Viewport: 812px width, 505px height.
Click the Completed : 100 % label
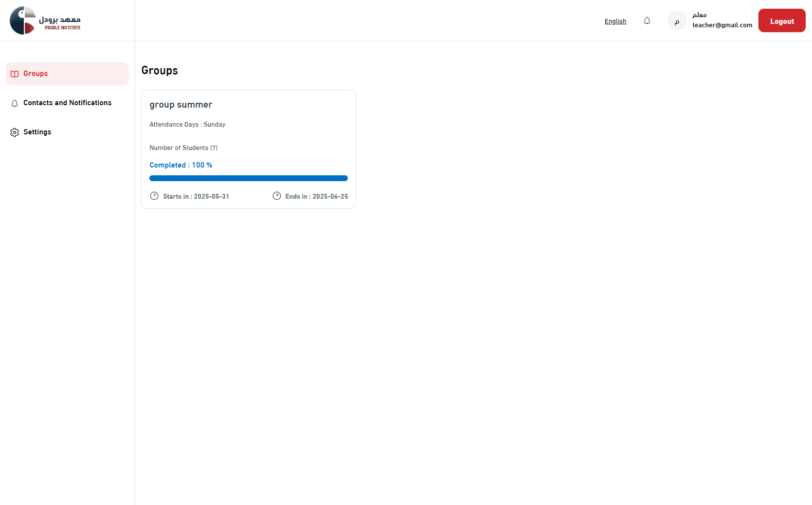pyautogui.click(x=180, y=165)
